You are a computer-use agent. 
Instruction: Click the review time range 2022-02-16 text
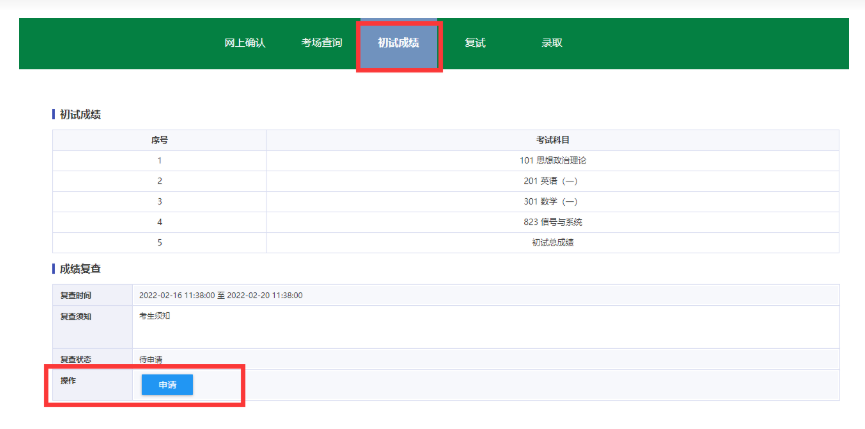coord(221,295)
